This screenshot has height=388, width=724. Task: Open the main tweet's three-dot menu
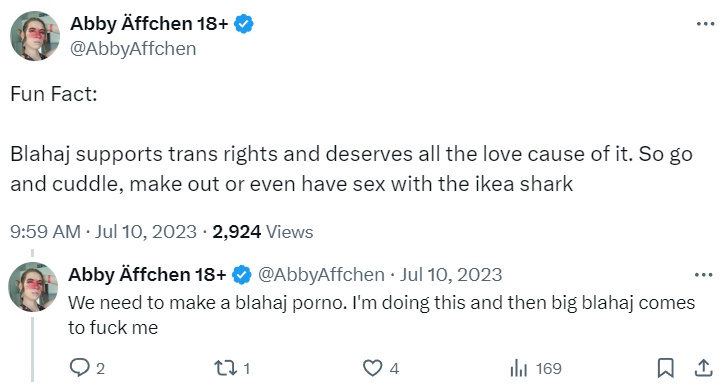click(x=706, y=24)
